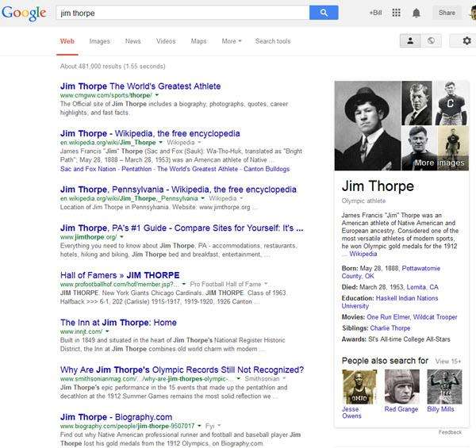The image size is (476, 448).
Task: Click Jesse Owens thumbnail photo
Action: [359, 387]
